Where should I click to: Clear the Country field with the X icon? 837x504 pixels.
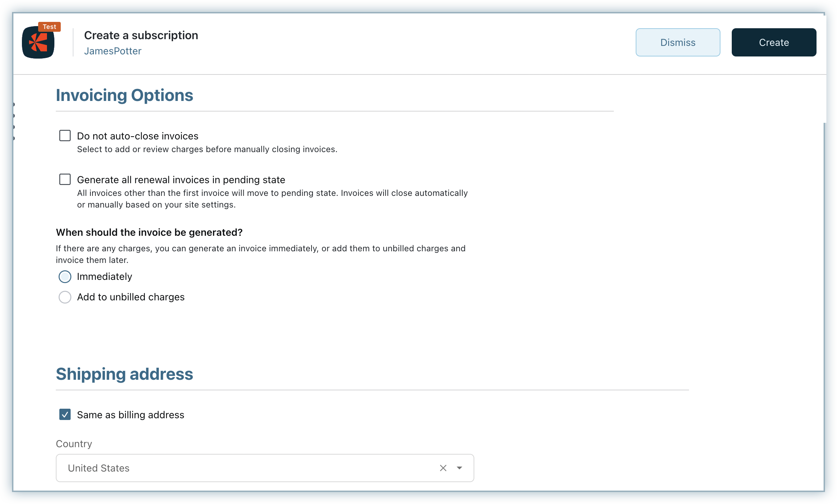(x=443, y=468)
